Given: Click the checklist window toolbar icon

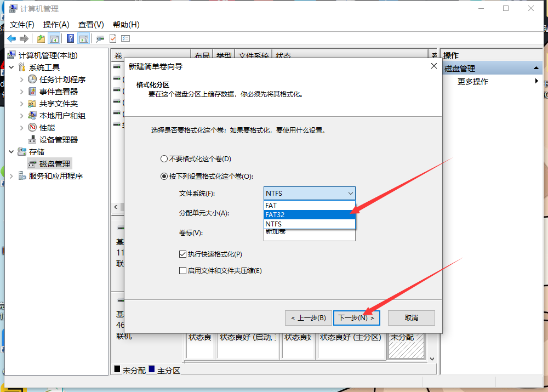Looking at the screenshot, I should (125, 38).
